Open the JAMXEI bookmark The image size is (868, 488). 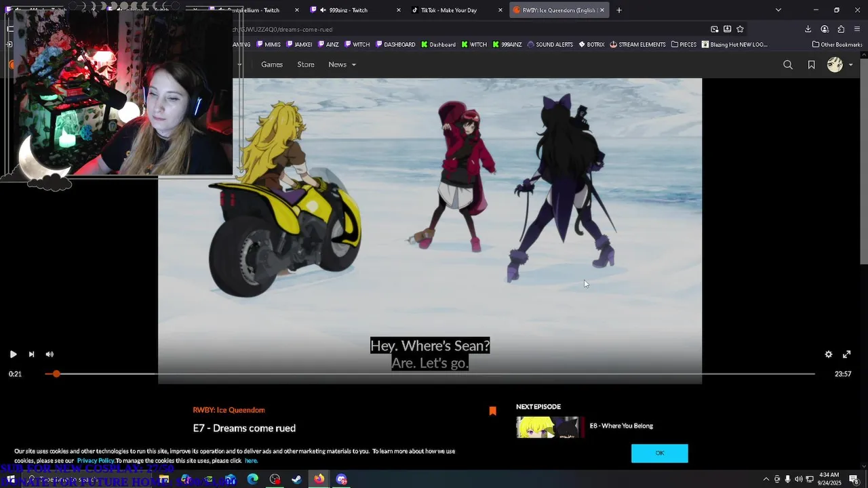point(299,45)
